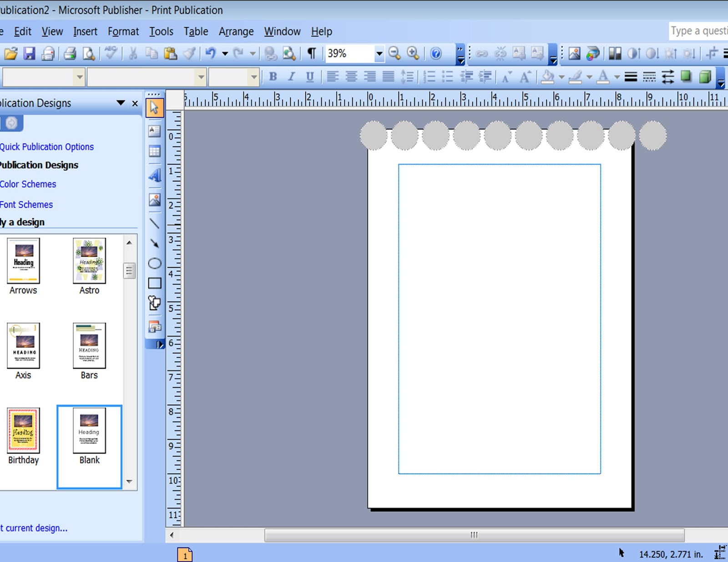
Task: Toggle Special Characters display
Action: (x=311, y=53)
